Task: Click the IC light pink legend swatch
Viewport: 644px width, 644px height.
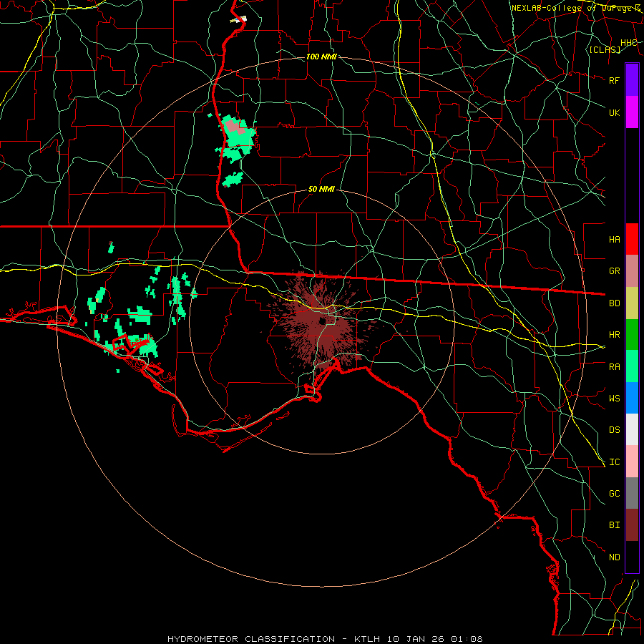Action: point(632,462)
